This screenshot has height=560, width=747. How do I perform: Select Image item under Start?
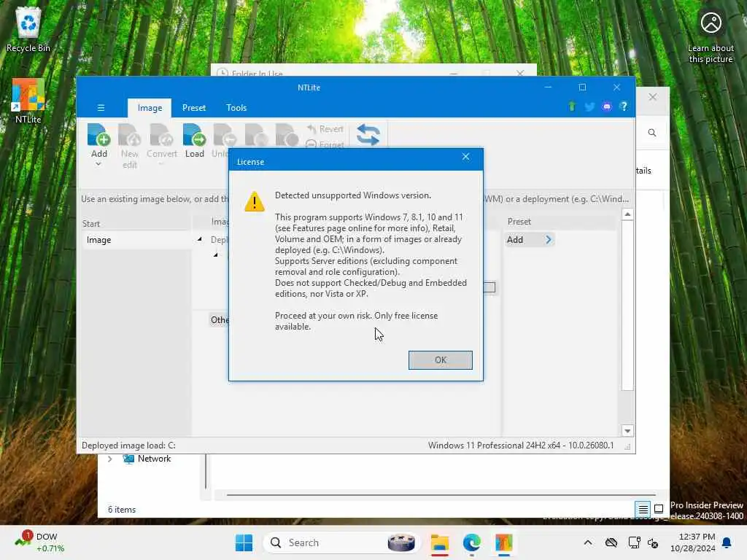pyautogui.click(x=136, y=240)
